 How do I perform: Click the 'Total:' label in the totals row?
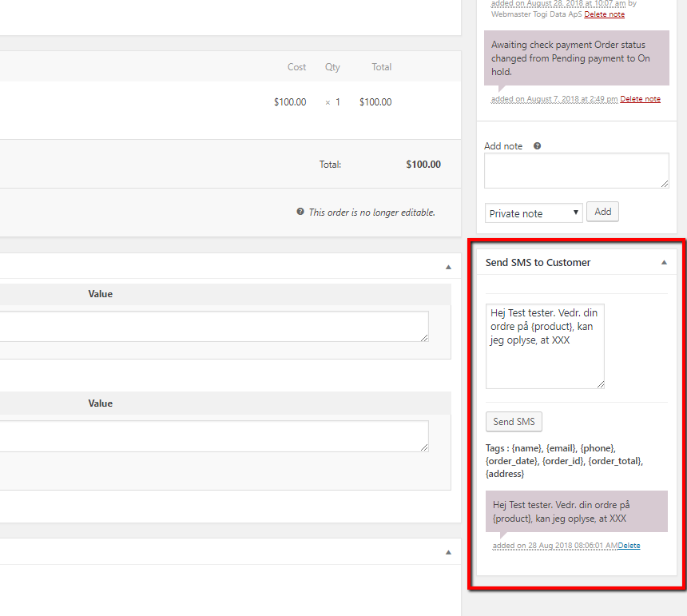click(330, 165)
